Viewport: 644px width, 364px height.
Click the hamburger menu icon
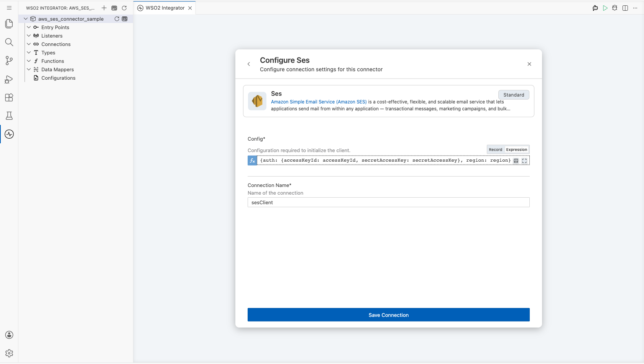point(9,8)
